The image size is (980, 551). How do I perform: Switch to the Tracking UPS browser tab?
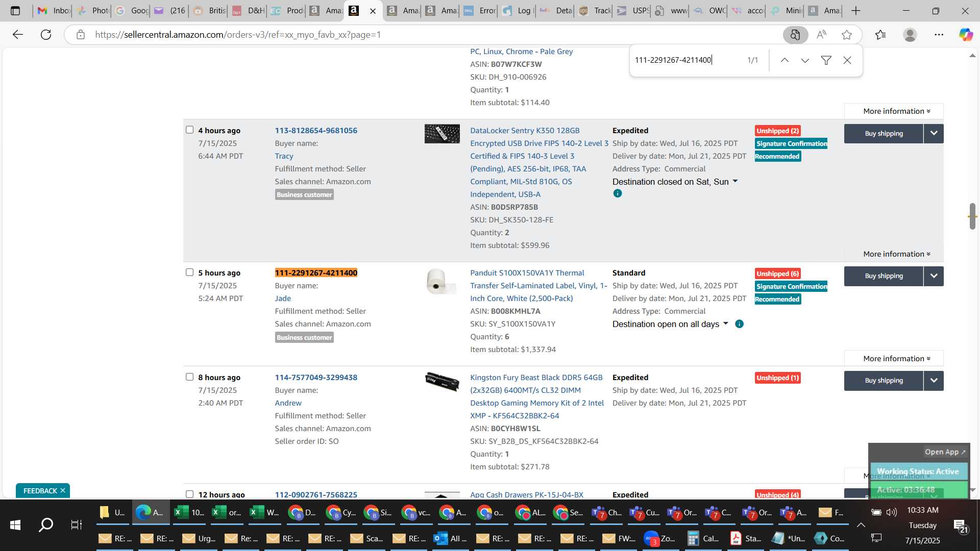coord(594,11)
